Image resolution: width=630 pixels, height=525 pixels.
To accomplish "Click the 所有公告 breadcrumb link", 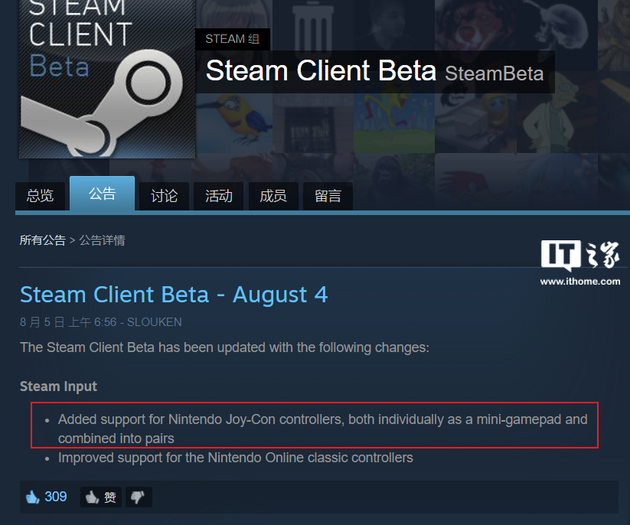I will pyautogui.click(x=42, y=240).
